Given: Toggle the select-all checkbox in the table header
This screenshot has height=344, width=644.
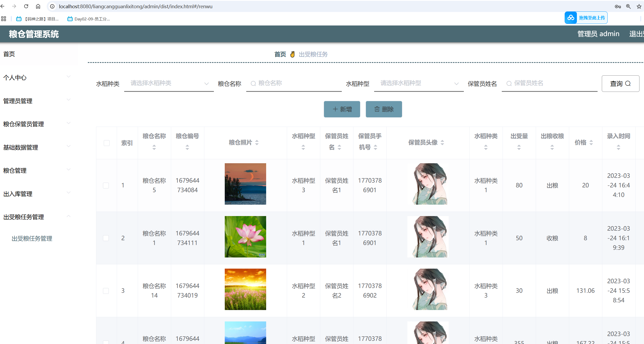Looking at the screenshot, I should (106, 143).
